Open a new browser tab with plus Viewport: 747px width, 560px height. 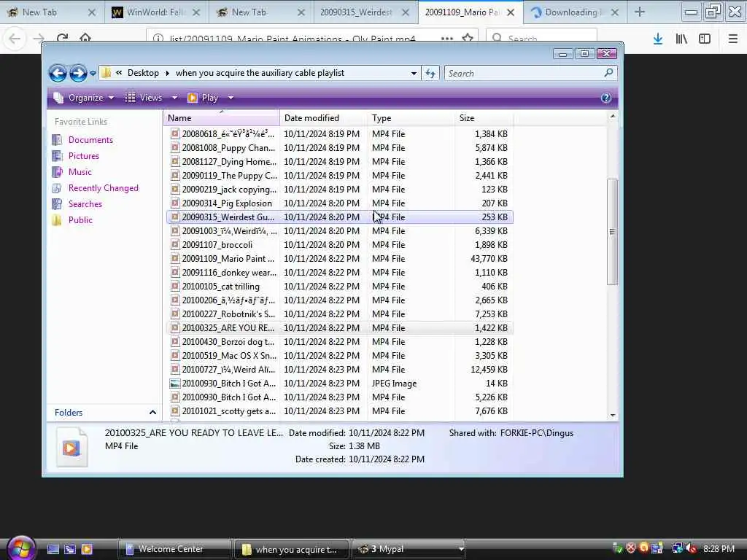coord(640,12)
